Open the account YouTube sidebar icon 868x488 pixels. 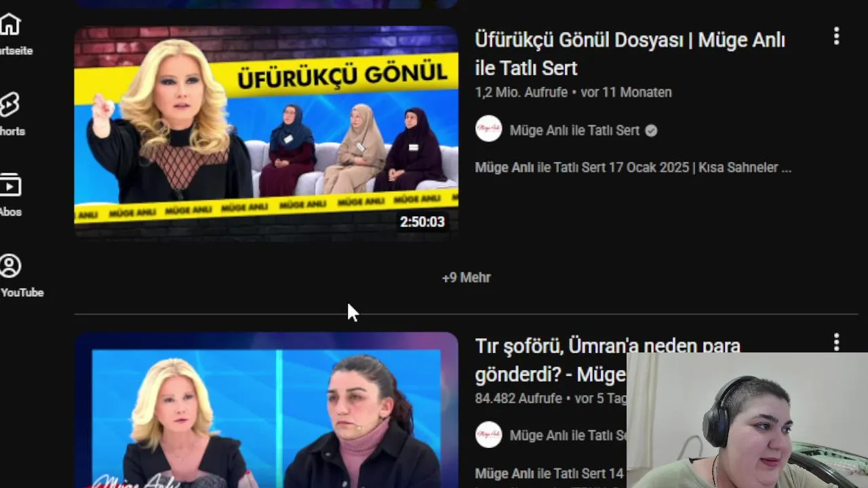[10, 266]
